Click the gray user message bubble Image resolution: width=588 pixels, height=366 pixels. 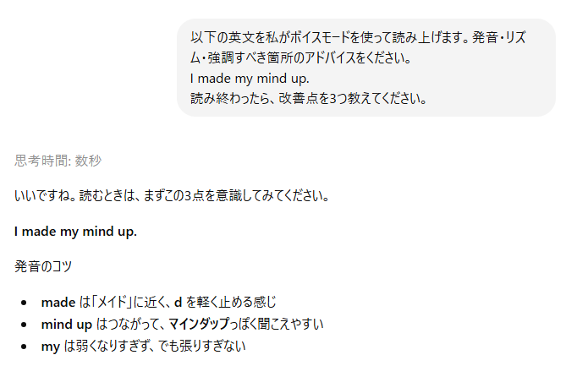(365, 68)
